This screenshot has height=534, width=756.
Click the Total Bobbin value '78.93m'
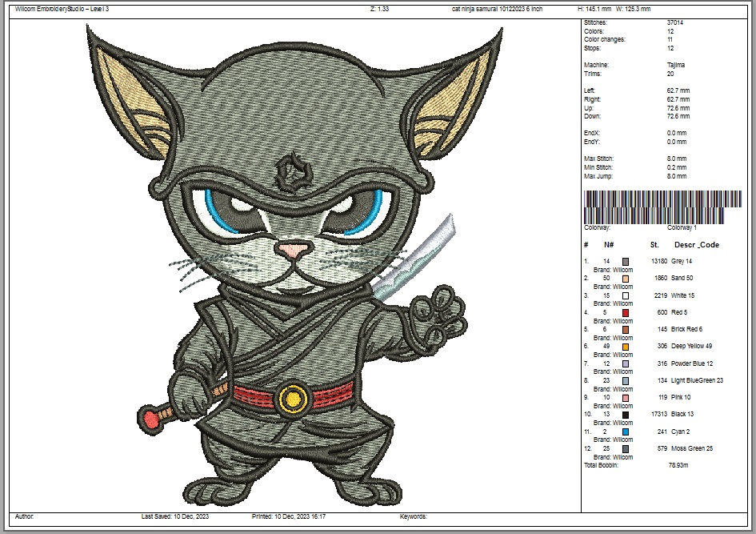click(x=678, y=465)
